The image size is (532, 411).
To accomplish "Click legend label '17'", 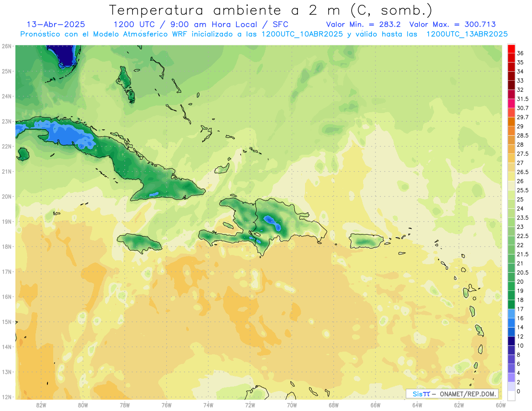I will click(520, 309).
